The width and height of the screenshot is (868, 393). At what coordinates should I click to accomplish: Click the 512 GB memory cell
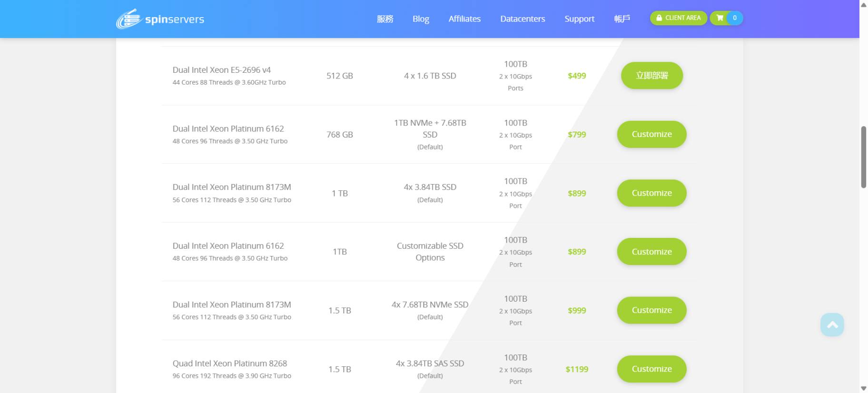pyautogui.click(x=340, y=76)
